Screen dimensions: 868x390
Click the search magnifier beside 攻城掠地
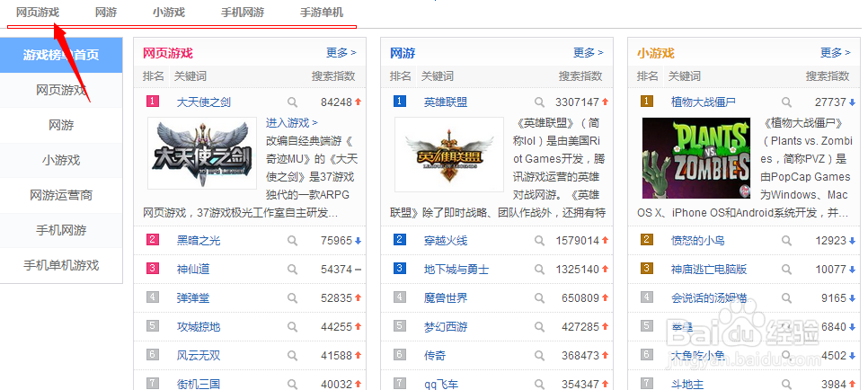tap(292, 327)
